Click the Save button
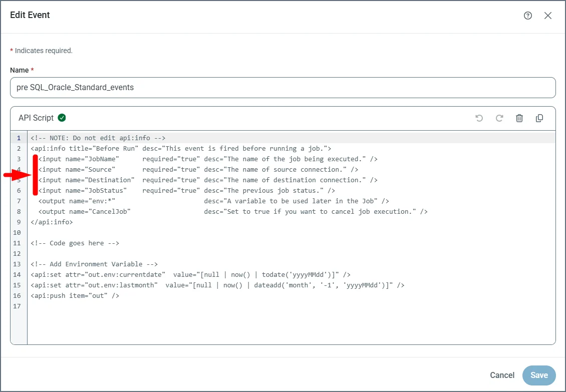 click(539, 375)
